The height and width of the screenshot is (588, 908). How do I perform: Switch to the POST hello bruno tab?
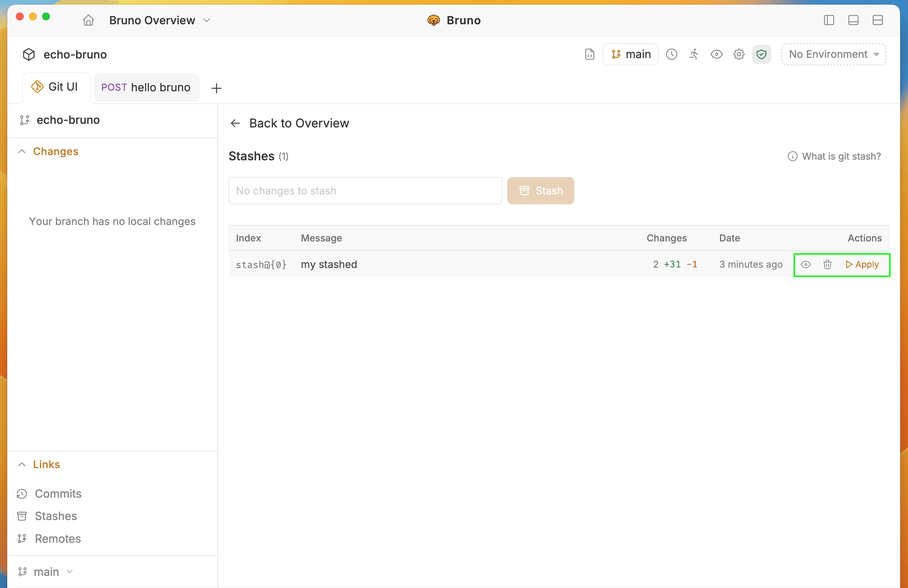click(146, 88)
